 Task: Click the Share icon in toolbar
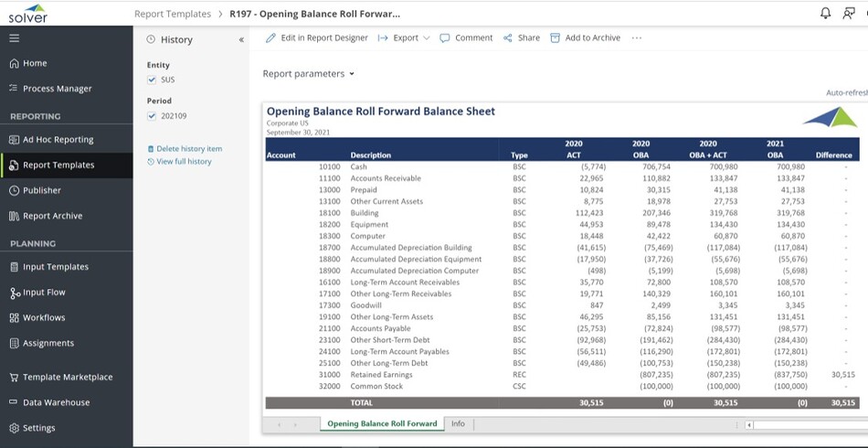508,38
